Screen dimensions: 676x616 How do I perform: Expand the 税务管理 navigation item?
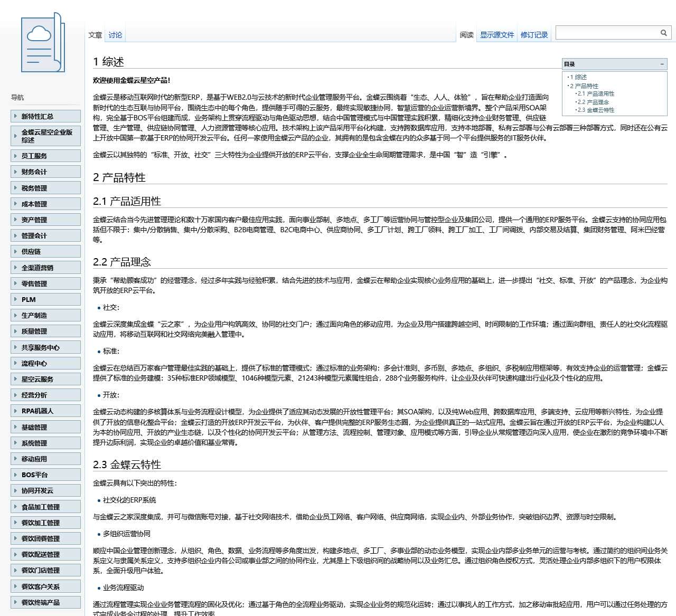tap(45, 188)
